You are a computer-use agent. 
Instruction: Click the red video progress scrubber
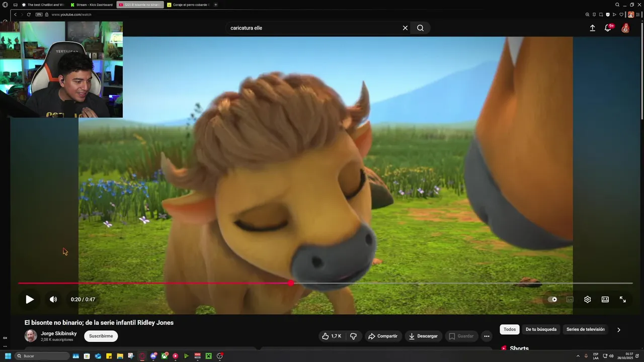(x=291, y=283)
